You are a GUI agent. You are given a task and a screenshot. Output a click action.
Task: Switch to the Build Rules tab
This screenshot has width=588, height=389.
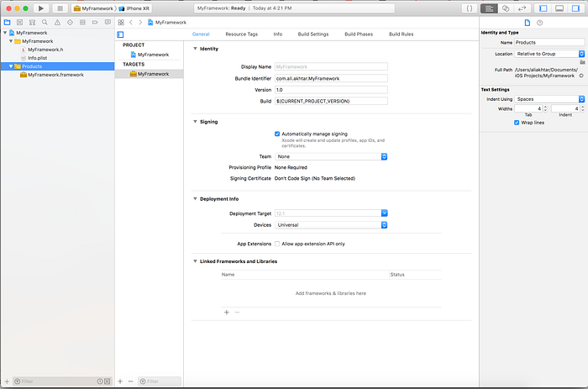402,34
